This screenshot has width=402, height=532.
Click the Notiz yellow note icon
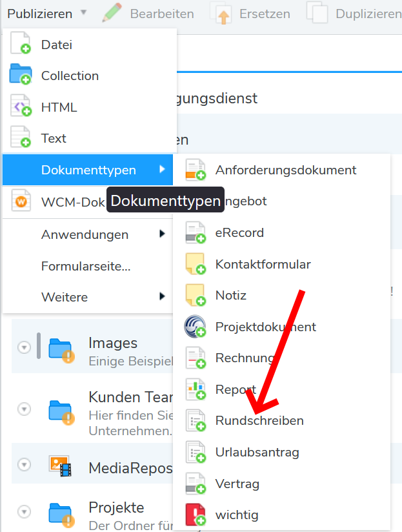[196, 295]
